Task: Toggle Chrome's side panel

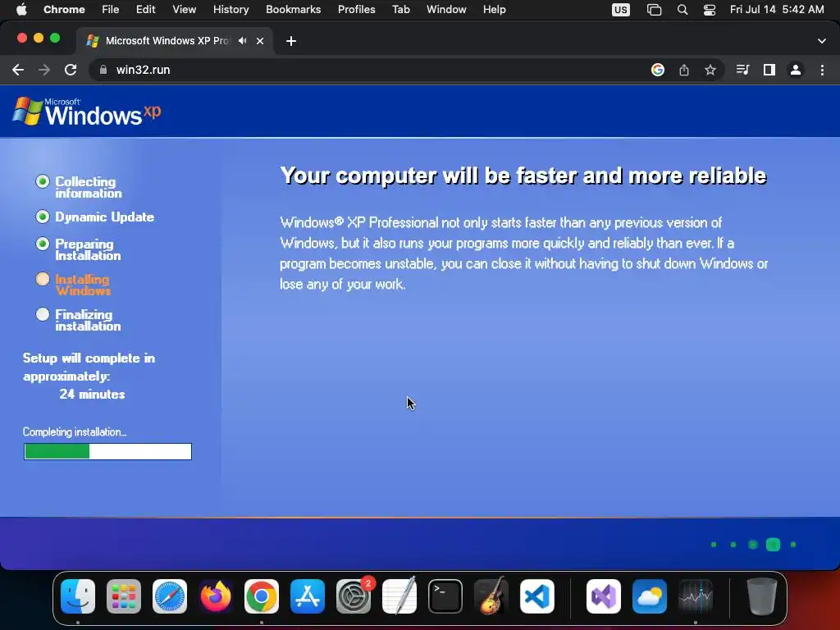Action: coord(769,70)
